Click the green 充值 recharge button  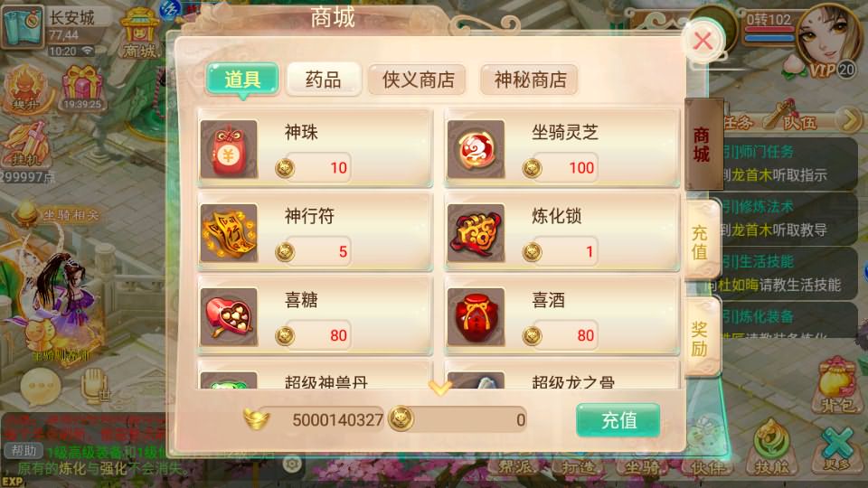(618, 420)
